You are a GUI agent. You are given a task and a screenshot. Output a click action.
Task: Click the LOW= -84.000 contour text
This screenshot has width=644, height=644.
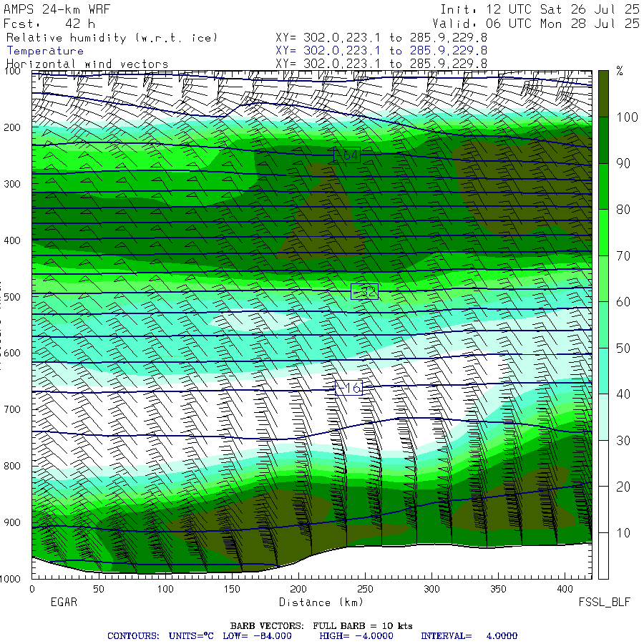point(257,636)
